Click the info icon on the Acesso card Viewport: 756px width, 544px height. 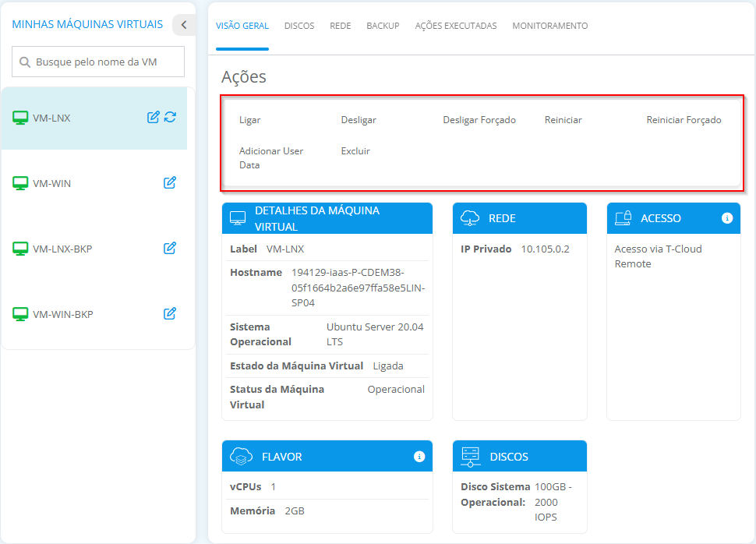click(727, 218)
